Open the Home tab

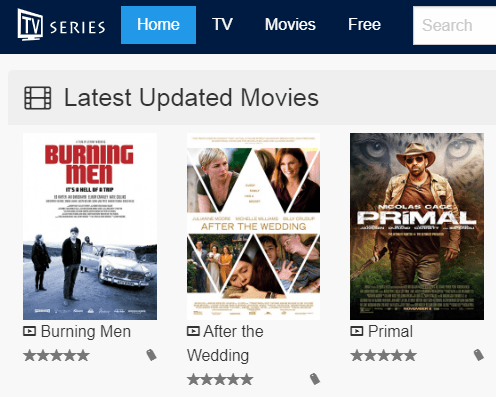coord(158,25)
